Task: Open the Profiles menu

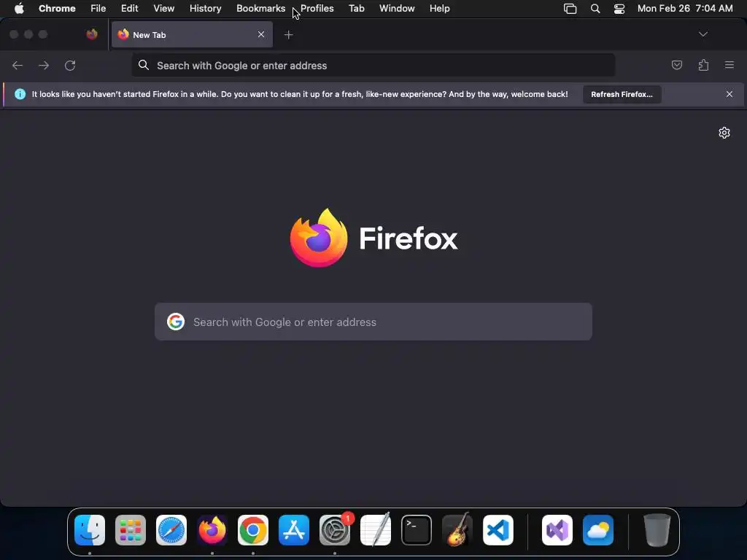Action: (317, 9)
